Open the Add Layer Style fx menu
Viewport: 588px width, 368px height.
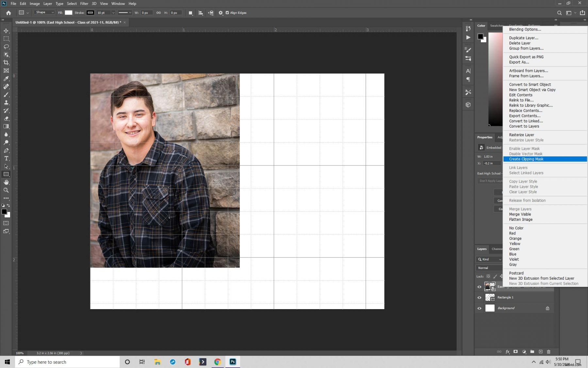[x=507, y=352]
